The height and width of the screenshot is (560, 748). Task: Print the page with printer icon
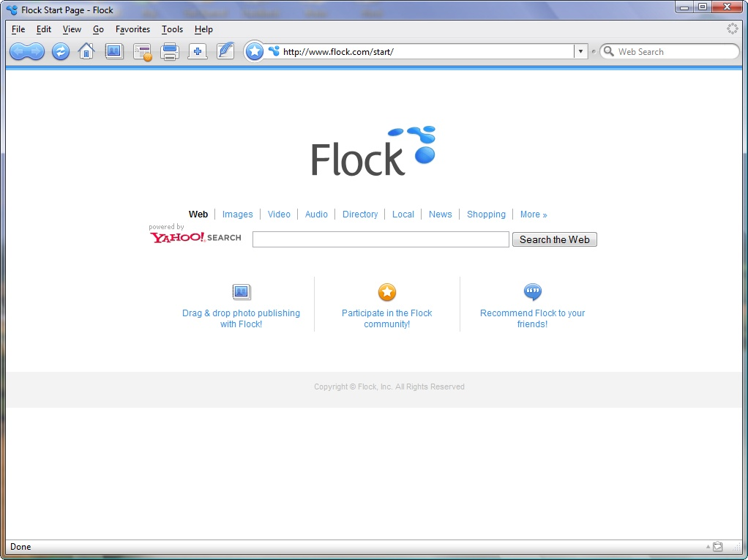coord(170,51)
